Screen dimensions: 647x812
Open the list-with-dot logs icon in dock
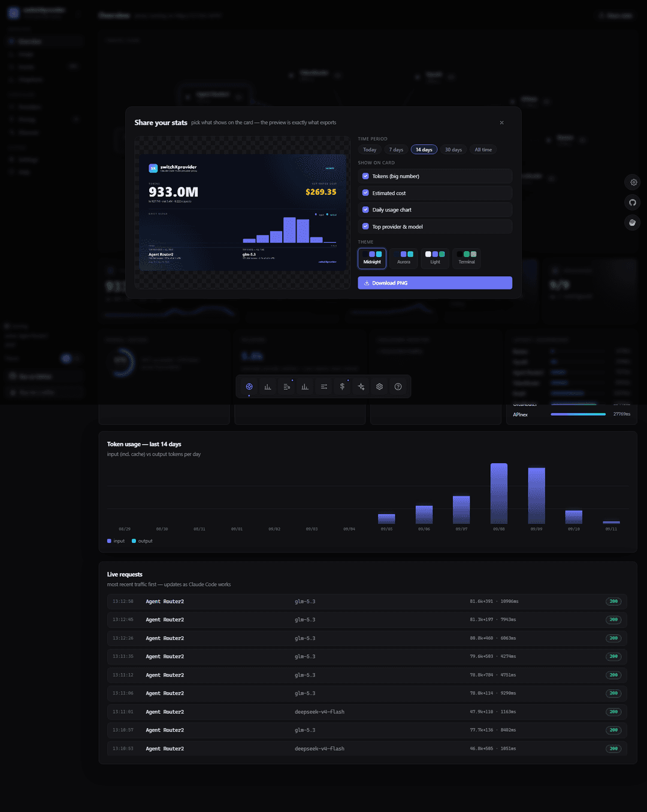click(x=286, y=387)
